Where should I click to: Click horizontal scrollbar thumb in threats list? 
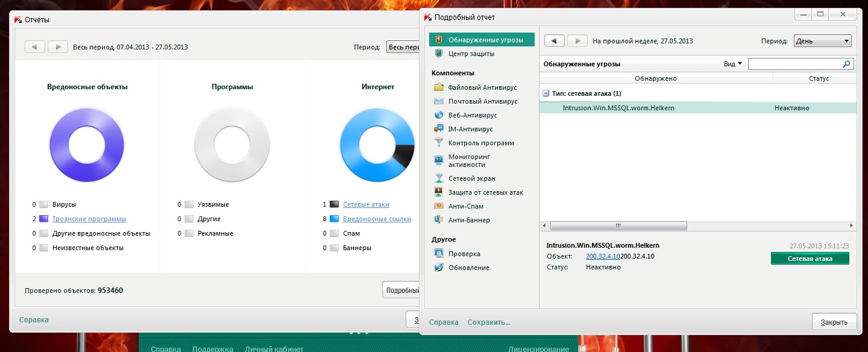[x=618, y=225]
